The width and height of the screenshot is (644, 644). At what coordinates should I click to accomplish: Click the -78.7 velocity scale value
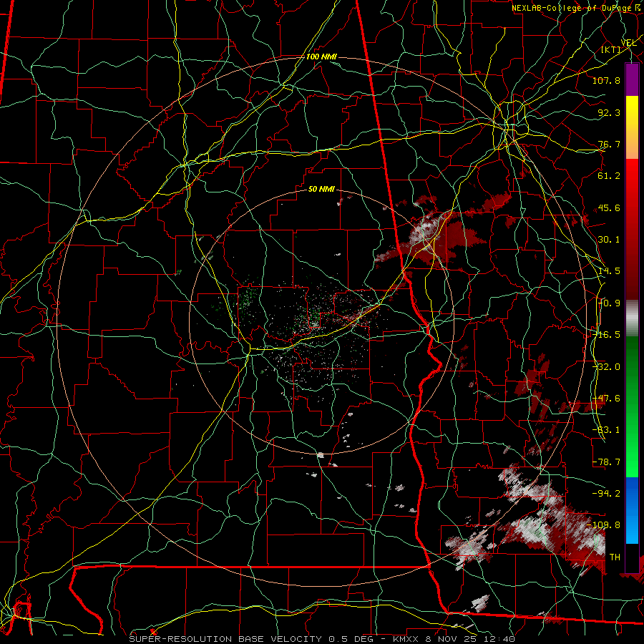[606, 462]
